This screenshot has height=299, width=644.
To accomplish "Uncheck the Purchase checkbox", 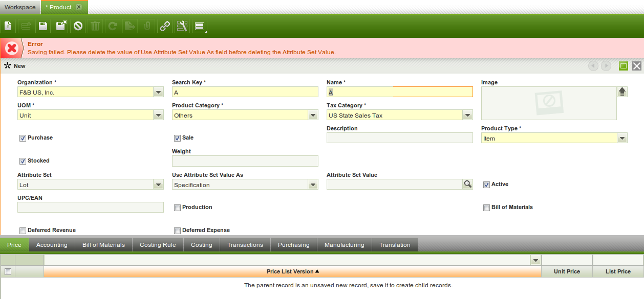I will (23, 138).
